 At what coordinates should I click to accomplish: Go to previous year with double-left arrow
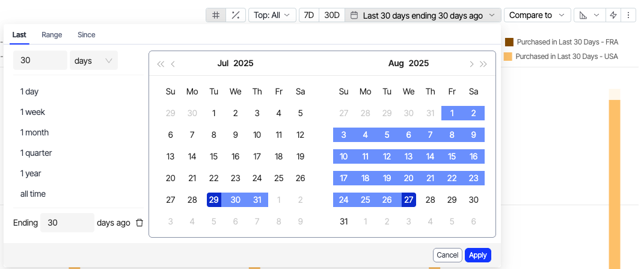click(161, 64)
